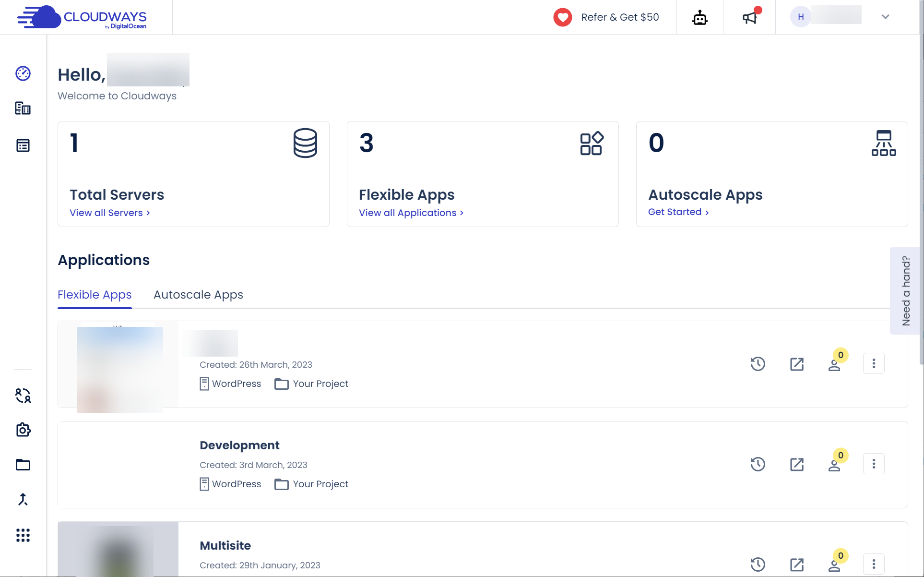Click Get Started for Autoscale Apps
The width and height of the screenshot is (924, 577).
pos(676,211)
